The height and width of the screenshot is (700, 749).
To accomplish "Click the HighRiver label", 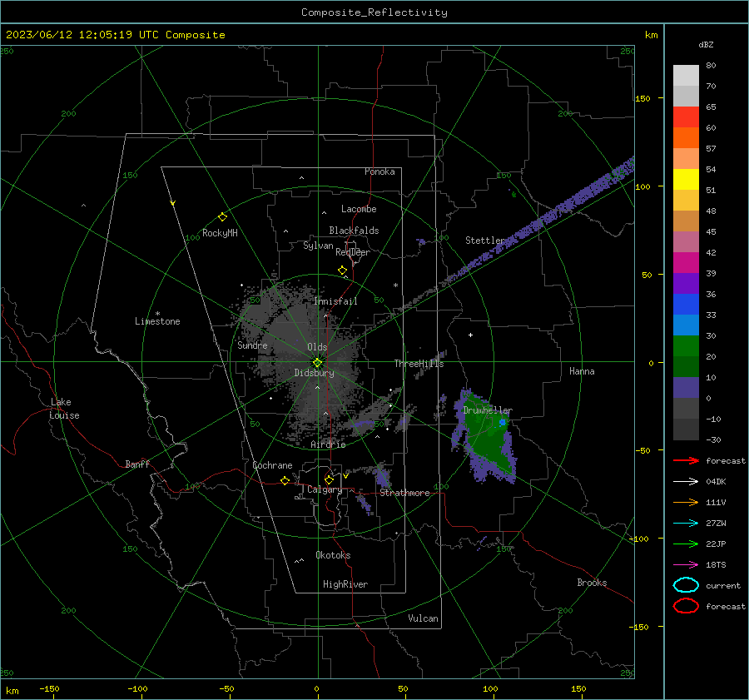I will (x=345, y=584).
